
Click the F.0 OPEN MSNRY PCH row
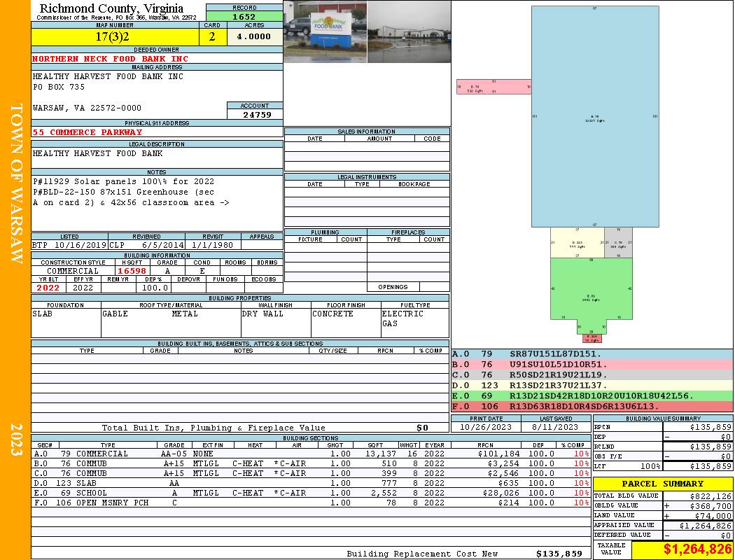[311, 503]
